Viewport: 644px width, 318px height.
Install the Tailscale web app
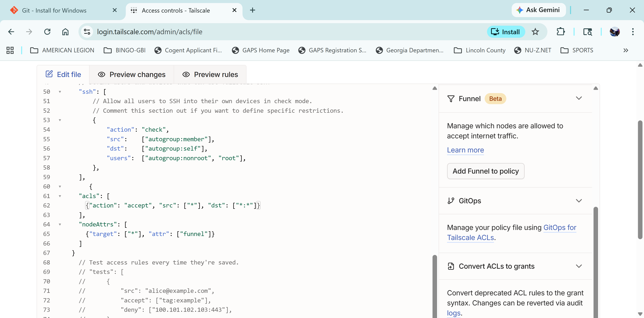tap(506, 32)
